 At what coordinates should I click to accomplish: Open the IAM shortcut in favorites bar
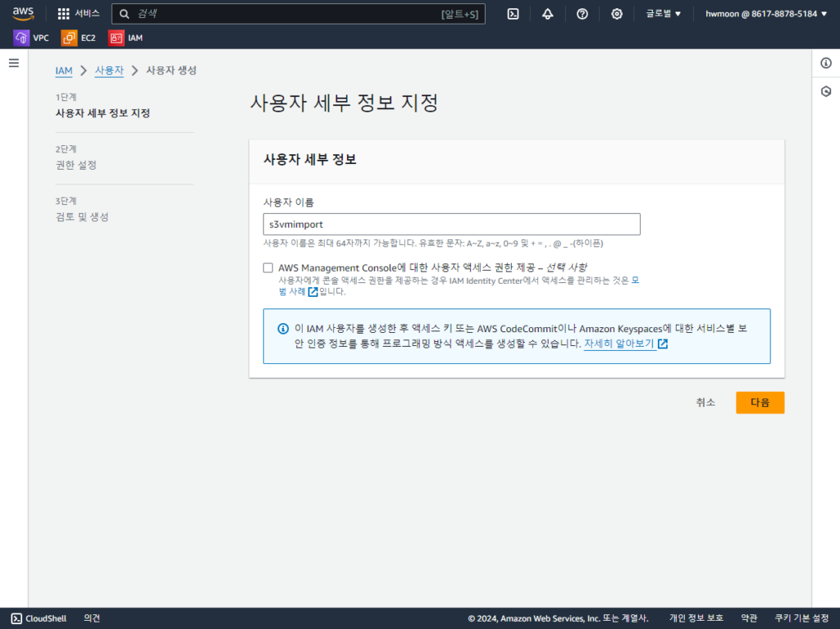(126, 38)
